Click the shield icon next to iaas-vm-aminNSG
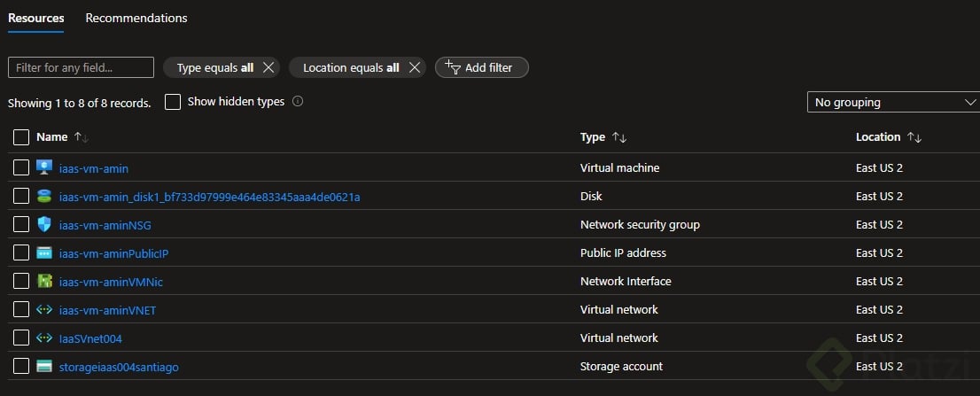Image resolution: width=980 pixels, height=396 pixels. click(44, 224)
